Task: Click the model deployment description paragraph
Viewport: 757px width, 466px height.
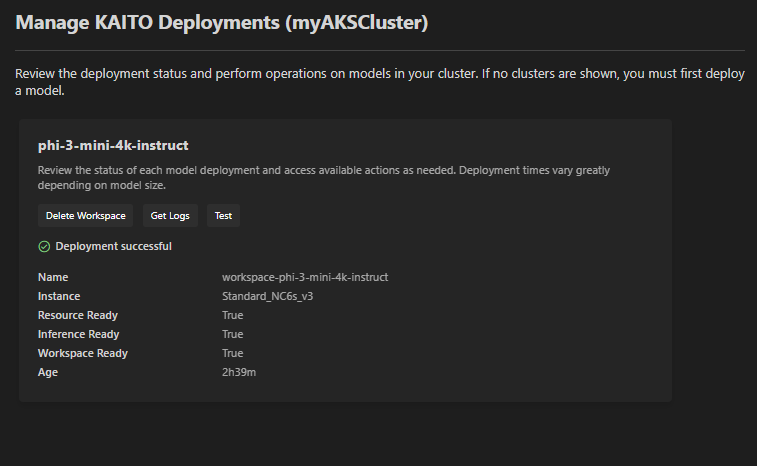Action: [323, 178]
